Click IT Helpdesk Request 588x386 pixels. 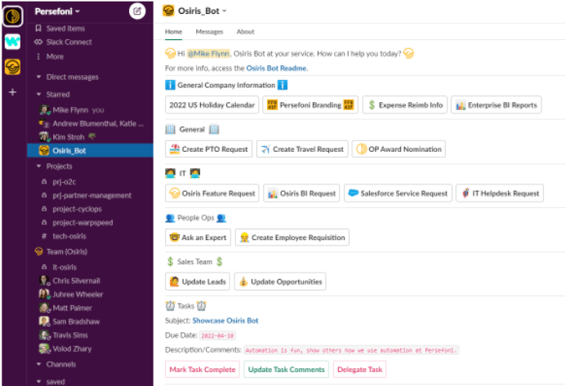coord(500,193)
